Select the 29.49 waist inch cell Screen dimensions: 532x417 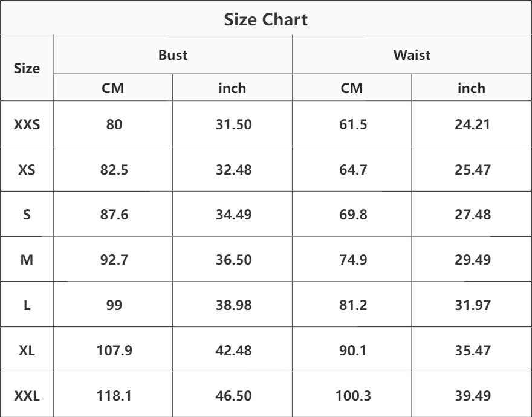point(472,260)
